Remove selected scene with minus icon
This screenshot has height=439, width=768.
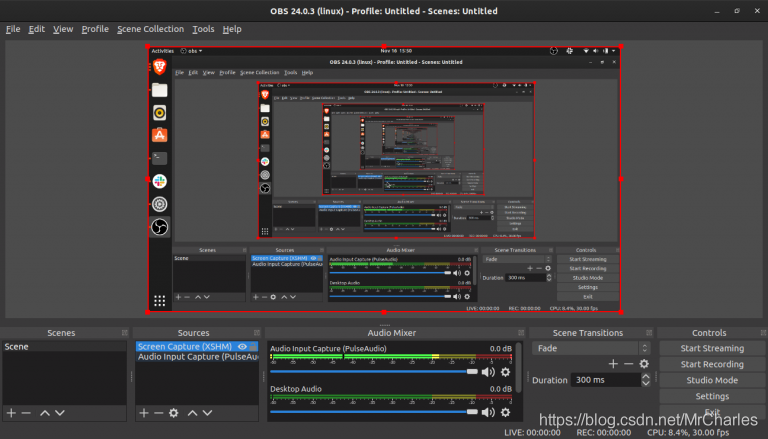click(x=26, y=413)
